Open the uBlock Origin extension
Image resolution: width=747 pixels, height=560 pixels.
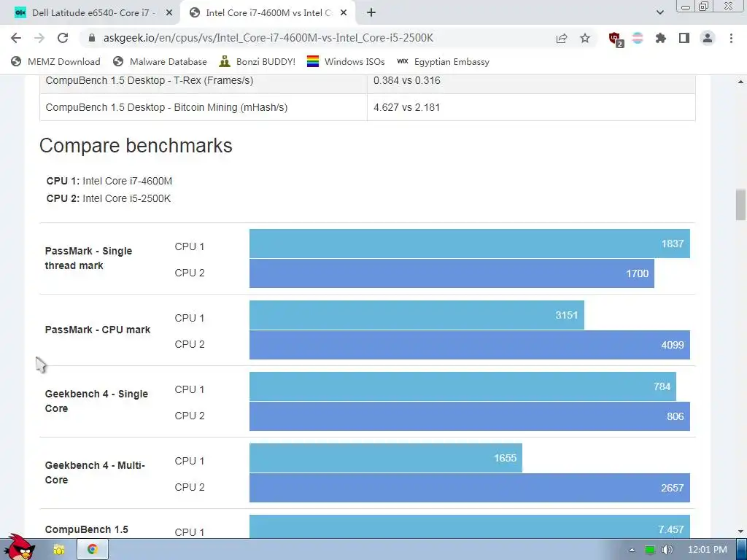[x=616, y=39]
